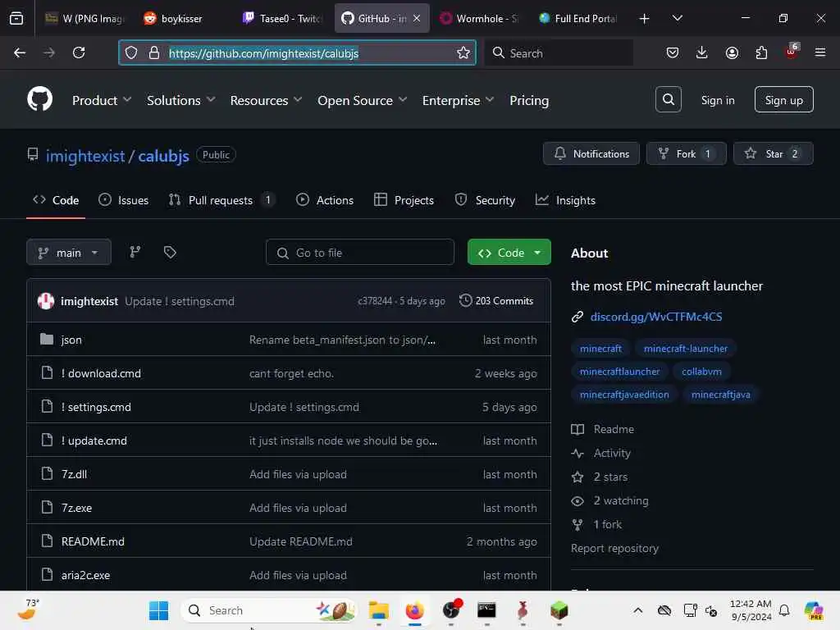Click the Notifications button
This screenshot has height=630, width=840.
point(591,153)
